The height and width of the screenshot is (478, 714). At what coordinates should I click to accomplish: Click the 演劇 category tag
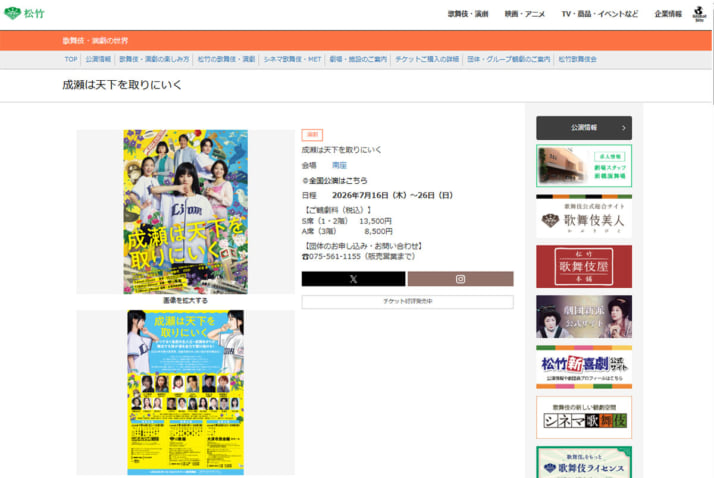pos(312,135)
